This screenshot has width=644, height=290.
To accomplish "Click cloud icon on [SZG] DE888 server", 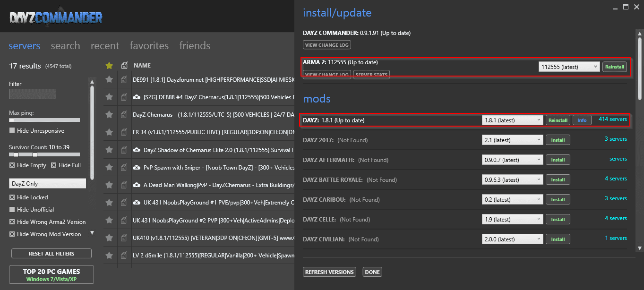I will pyautogui.click(x=137, y=97).
